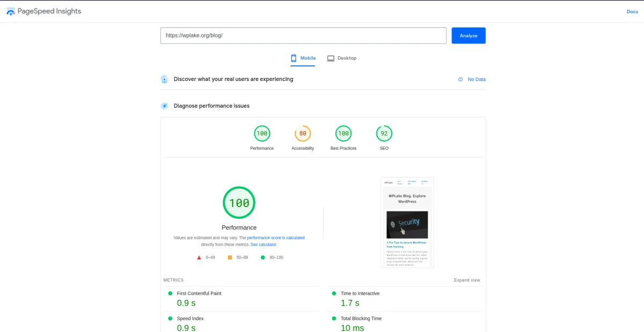Click the Time to Interactive metric label
The height and width of the screenshot is (332, 644).
click(360, 293)
